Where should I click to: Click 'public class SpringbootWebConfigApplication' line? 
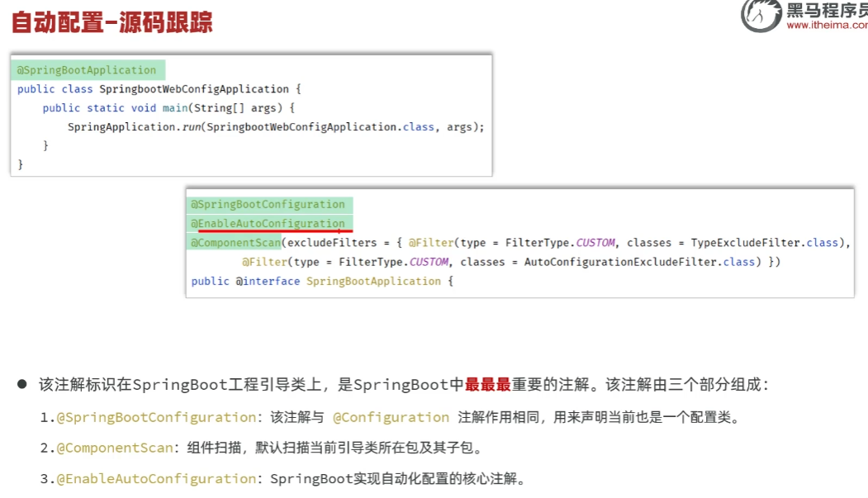click(159, 89)
